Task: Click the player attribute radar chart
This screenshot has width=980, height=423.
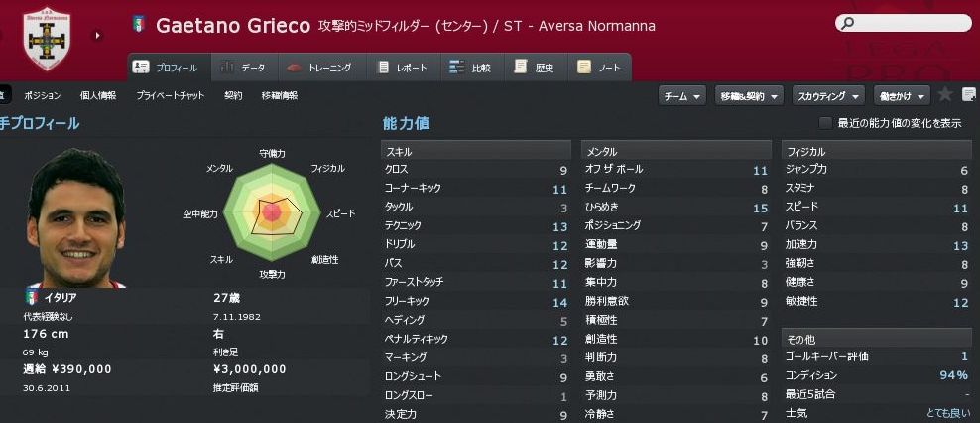Action: (x=271, y=211)
